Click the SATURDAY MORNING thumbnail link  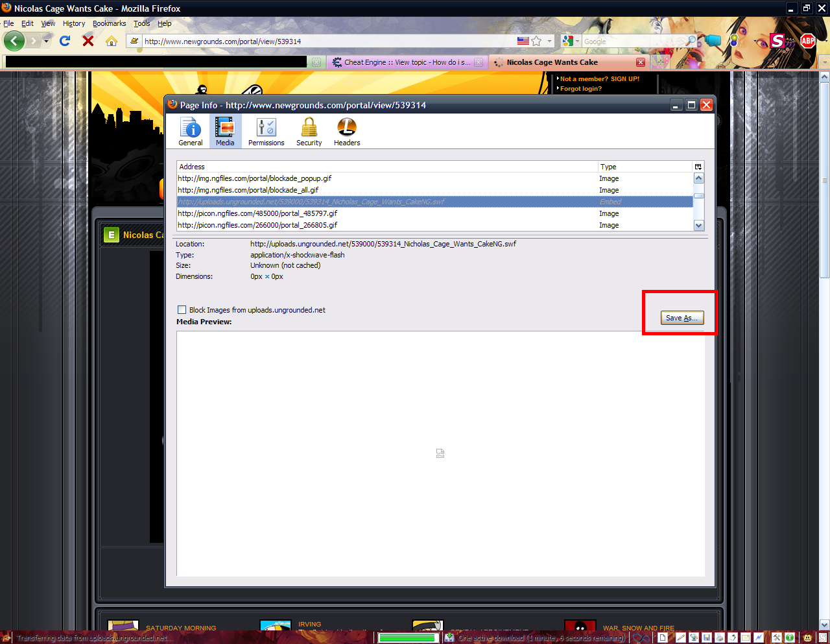click(123, 626)
